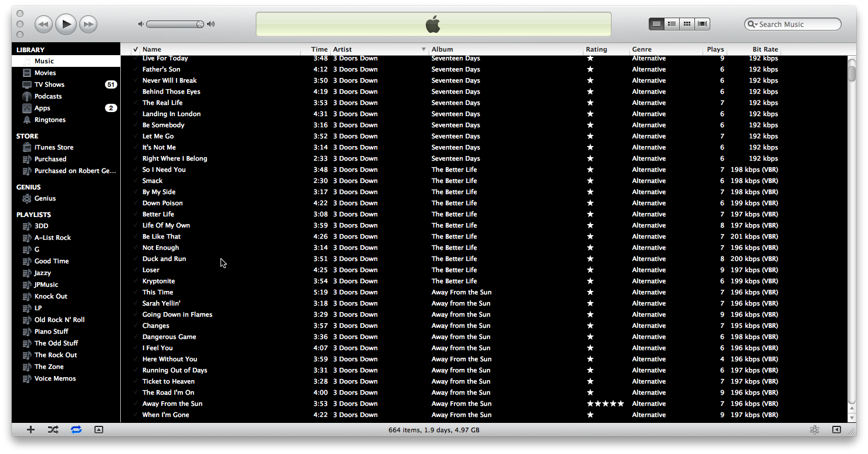Viewport: 868px width, 454px height.
Task: Click album Seventeen Days on Let Me Go row
Action: click(x=455, y=136)
